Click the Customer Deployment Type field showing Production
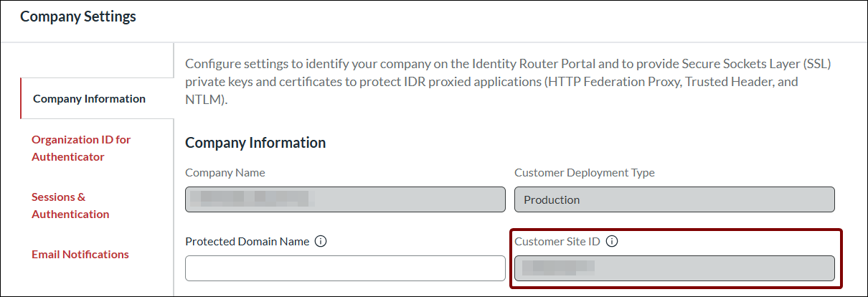The image size is (868, 297). (x=674, y=199)
